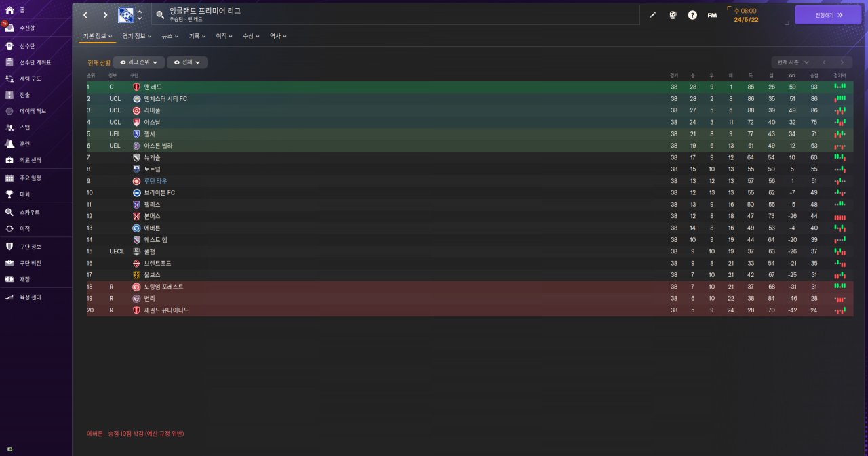
Task: Go back with the left arrow
Action: tap(85, 14)
